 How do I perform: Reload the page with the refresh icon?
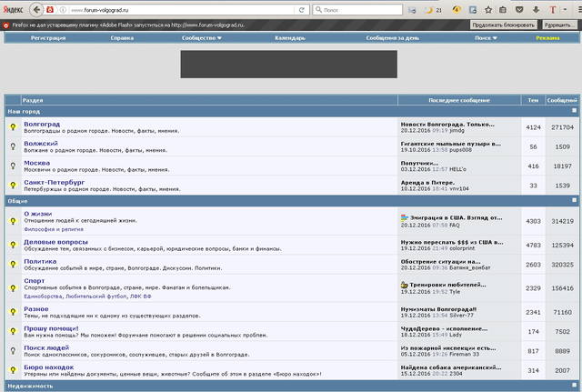point(301,10)
